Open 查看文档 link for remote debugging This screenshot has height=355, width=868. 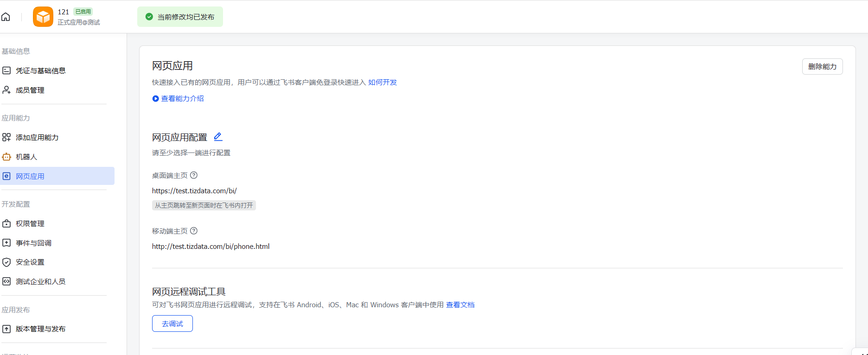[x=460, y=304]
